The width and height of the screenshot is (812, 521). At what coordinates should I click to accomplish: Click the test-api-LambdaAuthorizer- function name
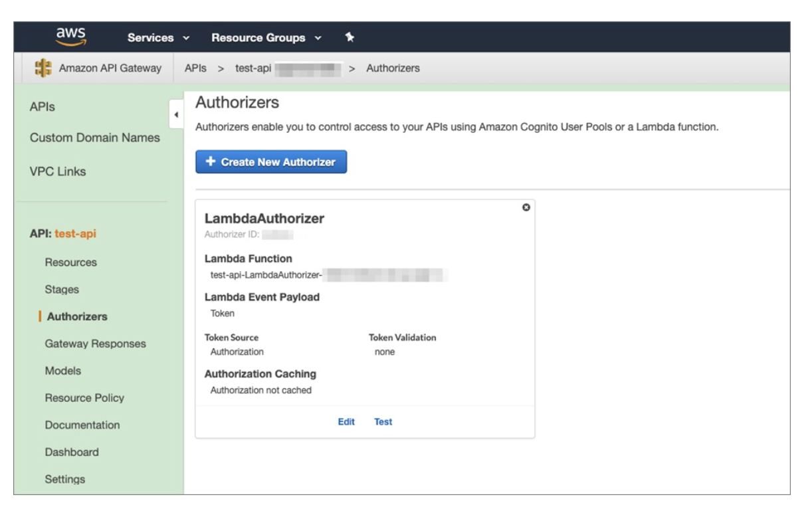tap(266, 274)
